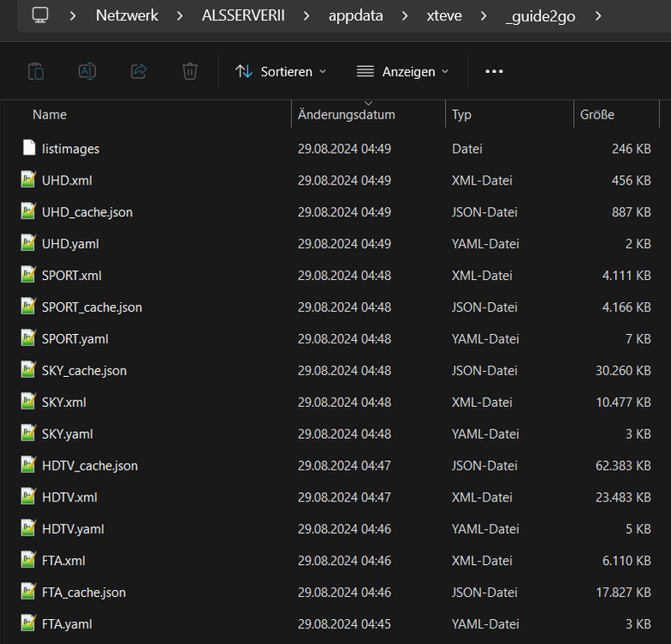Click the HDTV.yaml file icon

click(x=28, y=528)
